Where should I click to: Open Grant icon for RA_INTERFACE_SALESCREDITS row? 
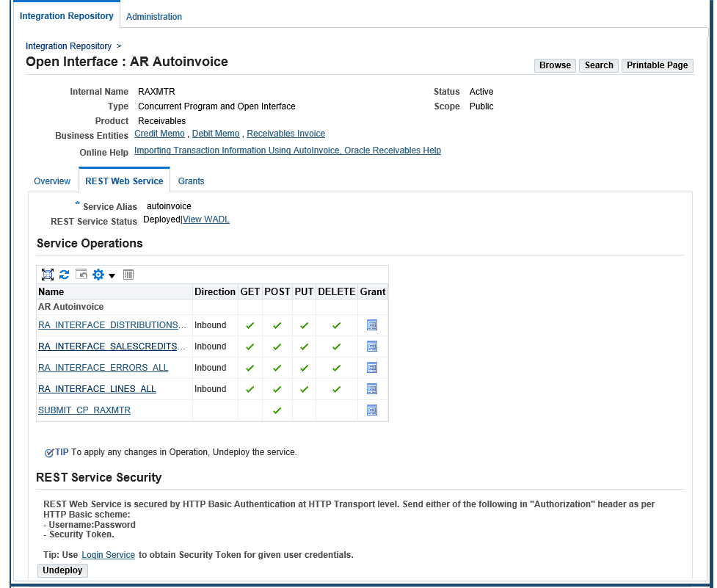(x=372, y=346)
